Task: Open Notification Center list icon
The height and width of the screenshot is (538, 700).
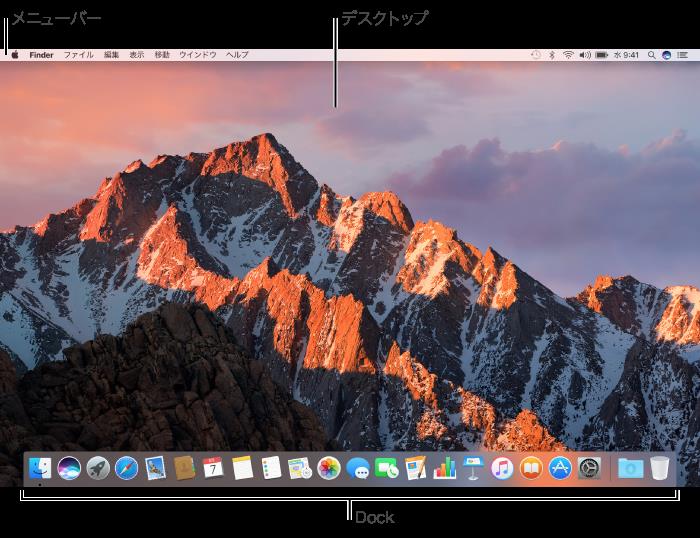Action: pyautogui.click(x=682, y=55)
